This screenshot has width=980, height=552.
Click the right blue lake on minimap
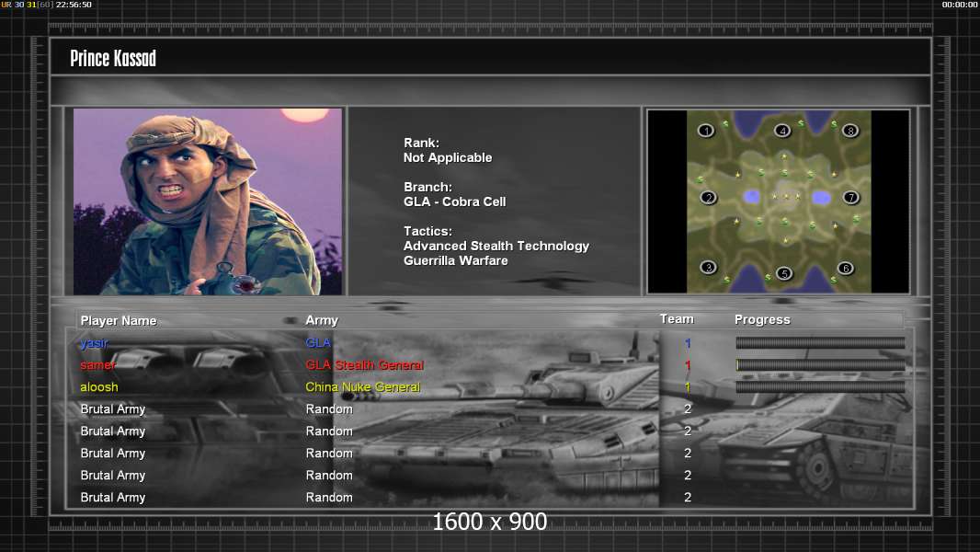pyautogui.click(x=821, y=198)
